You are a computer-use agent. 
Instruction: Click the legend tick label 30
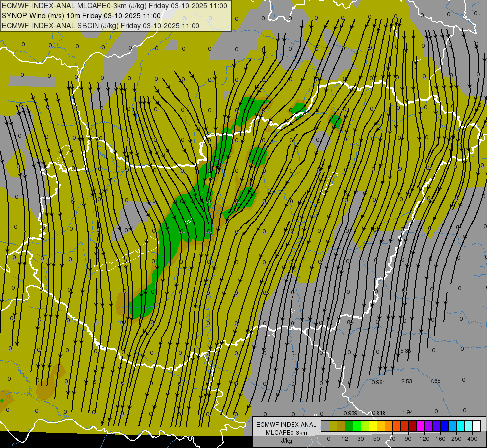(x=361, y=439)
